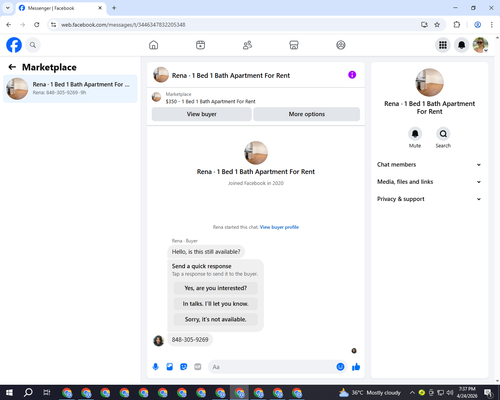Send quick reply 'In talks. I'll let you know.'
This screenshot has width=500, height=400.
[216, 304]
